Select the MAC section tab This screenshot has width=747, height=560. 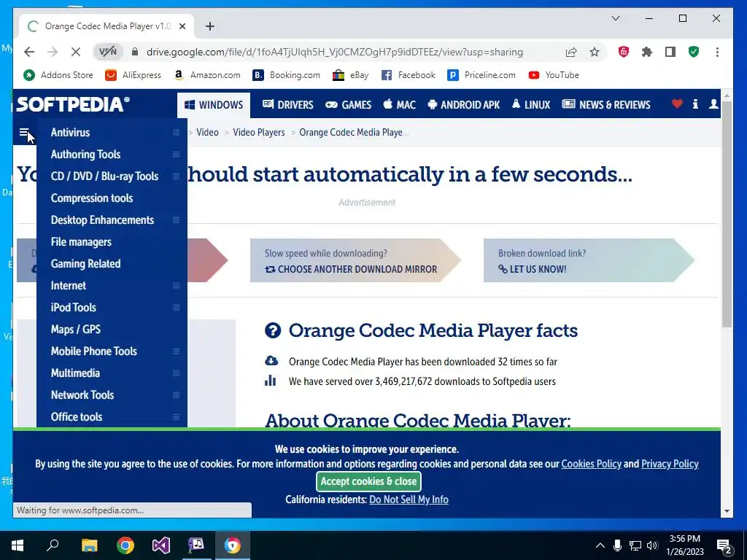tap(399, 105)
